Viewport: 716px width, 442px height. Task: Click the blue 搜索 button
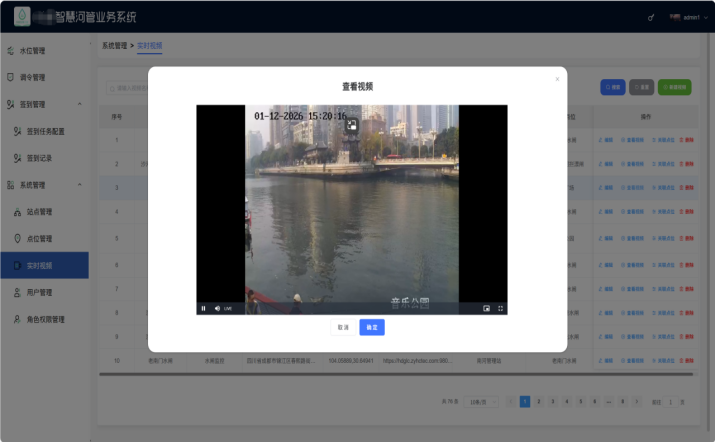click(613, 87)
